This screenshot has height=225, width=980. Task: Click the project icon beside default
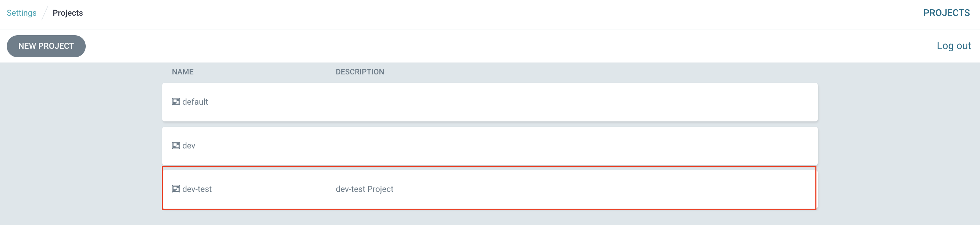[x=176, y=102]
